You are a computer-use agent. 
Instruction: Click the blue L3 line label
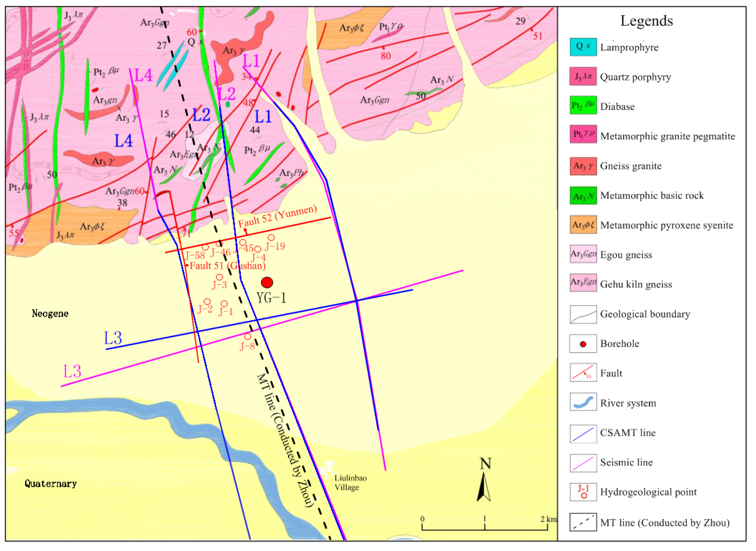coord(113,338)
